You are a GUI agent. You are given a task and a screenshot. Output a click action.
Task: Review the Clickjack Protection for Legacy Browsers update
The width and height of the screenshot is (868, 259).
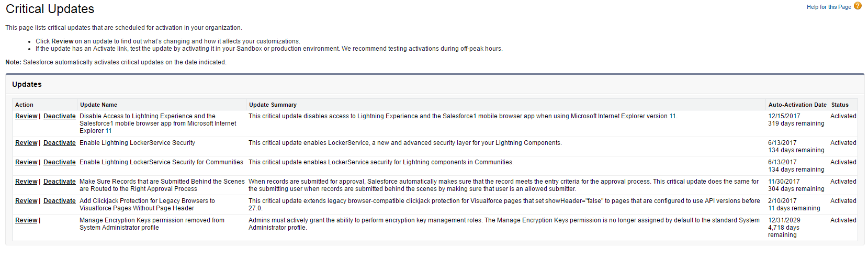click(26, 201)
